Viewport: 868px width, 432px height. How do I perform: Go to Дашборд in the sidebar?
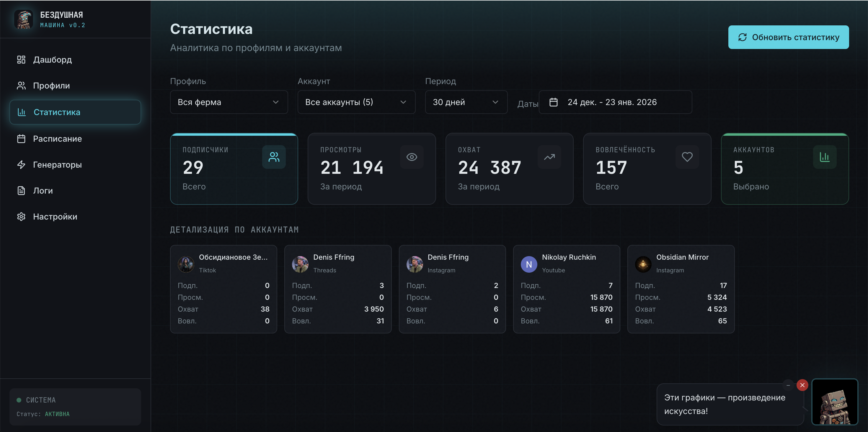[x=52, y=60]
